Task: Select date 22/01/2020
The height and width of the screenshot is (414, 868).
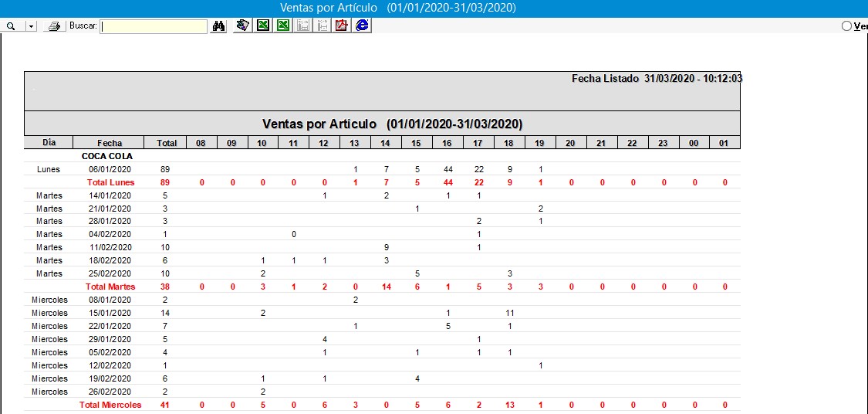Action: click(x=110, y=326)
